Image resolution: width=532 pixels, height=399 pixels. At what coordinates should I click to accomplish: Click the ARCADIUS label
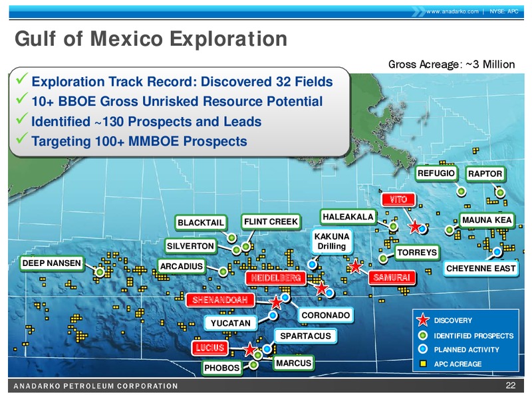[x=181, y=267]
